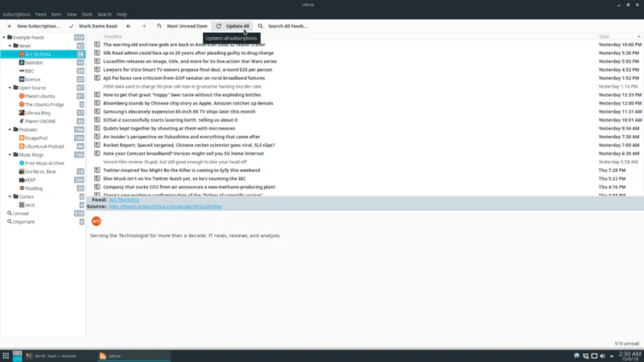Screen dimensions: 644x362
Task: Select the Science feed icon
Action: (x=22, y=79)
